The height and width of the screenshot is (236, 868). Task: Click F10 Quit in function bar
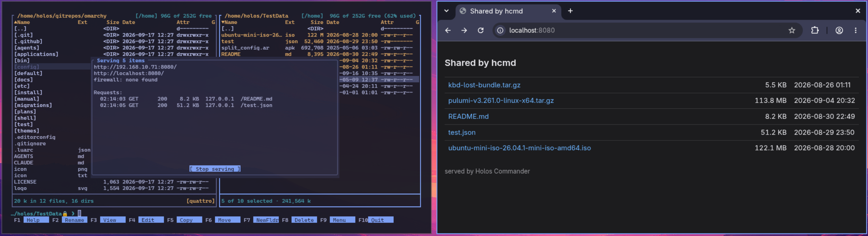pyautogui.click(x=375, y=220)
